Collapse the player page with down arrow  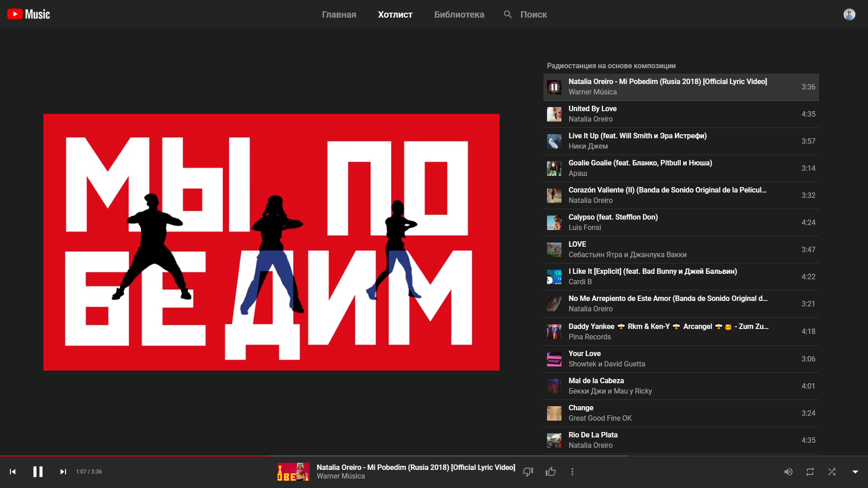click(855, 472)
